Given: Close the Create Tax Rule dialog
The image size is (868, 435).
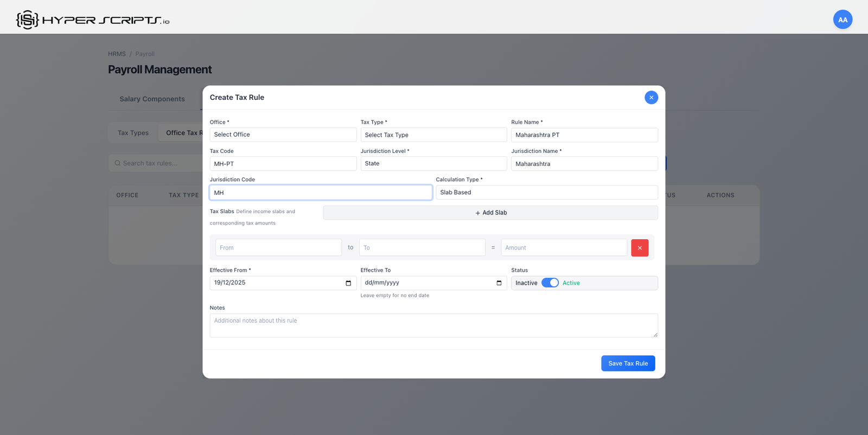Looking at the screenshot, I should click(651, 98).
